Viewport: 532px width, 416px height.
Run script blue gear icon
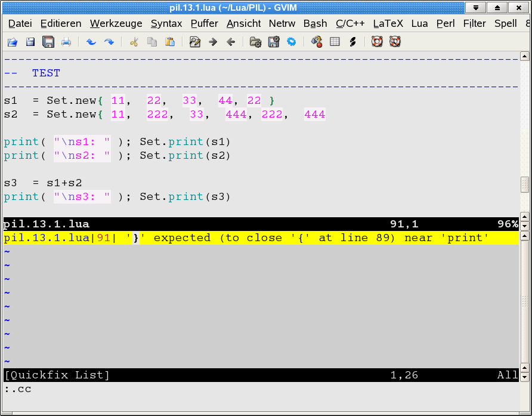point(292,42)
